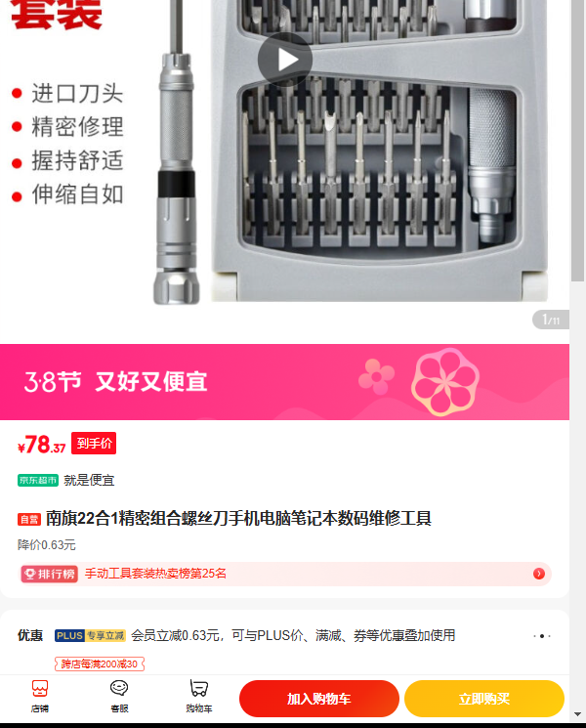Open the store (店铺) icon
586x728 pixels.
click(40, 696)
